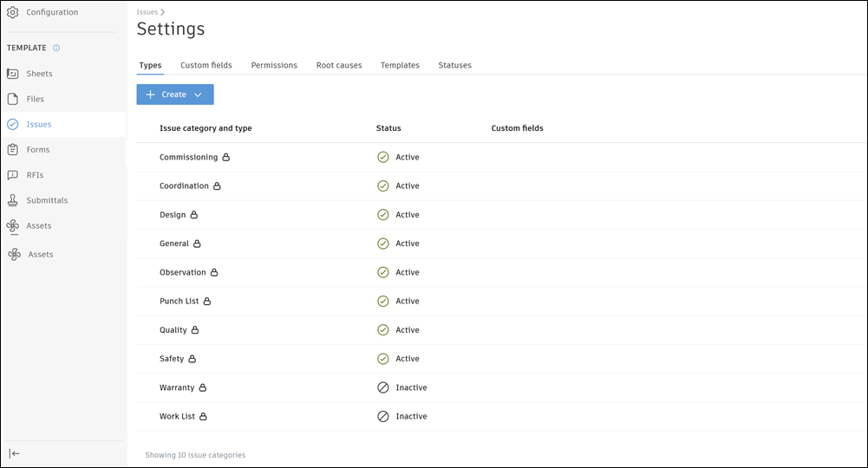Open Configuration gear icon in sidebar

[13, 12]
